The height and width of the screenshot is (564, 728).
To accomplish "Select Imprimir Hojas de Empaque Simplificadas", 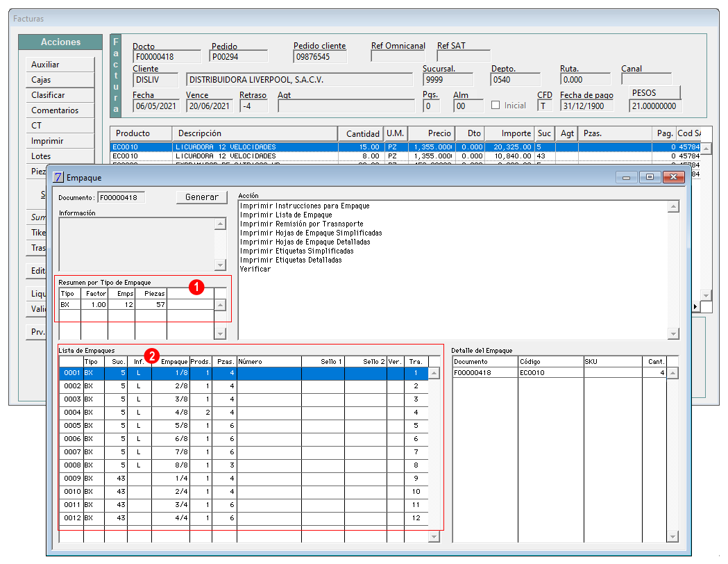I will pos(311,233).
